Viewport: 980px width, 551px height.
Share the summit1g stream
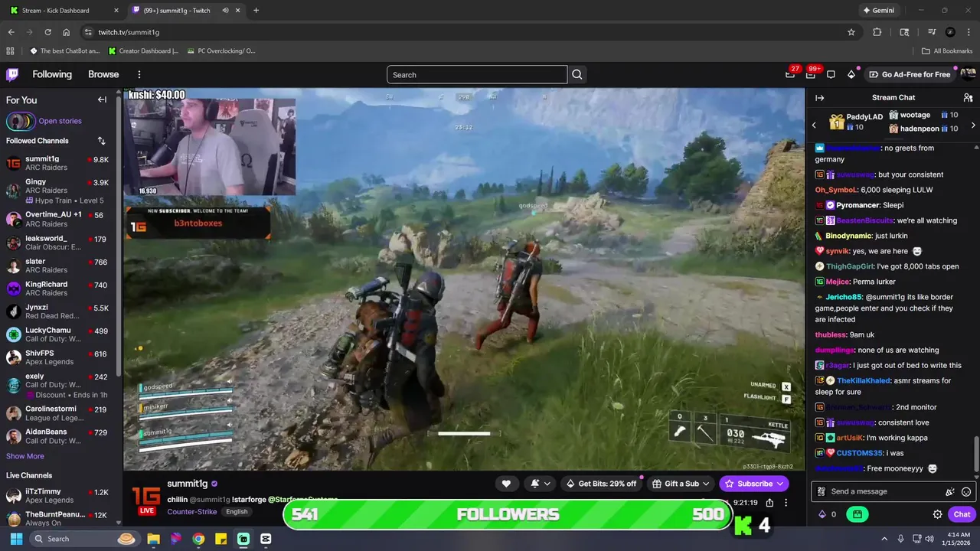tap(769, 503)
